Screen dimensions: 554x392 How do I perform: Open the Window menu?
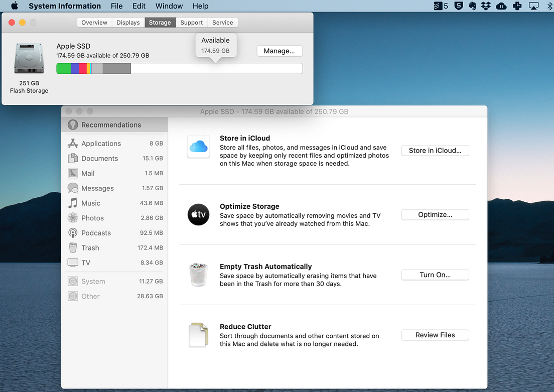click(x=169, y=6)
